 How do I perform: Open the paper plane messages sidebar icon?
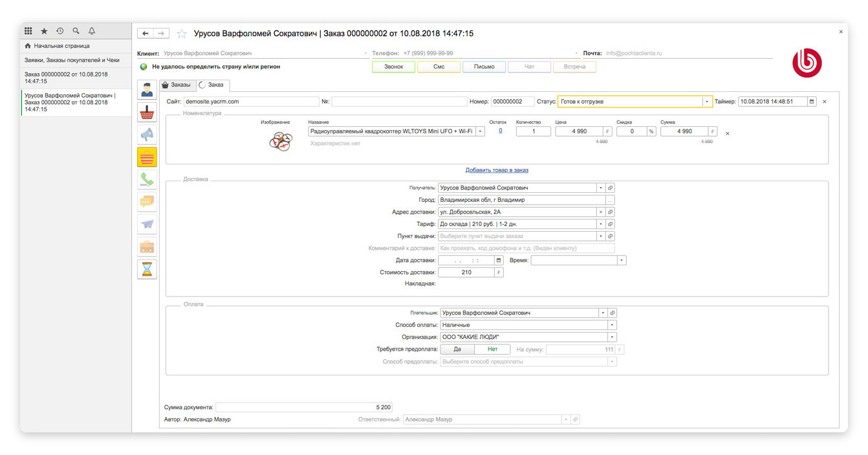coord(147,224)
